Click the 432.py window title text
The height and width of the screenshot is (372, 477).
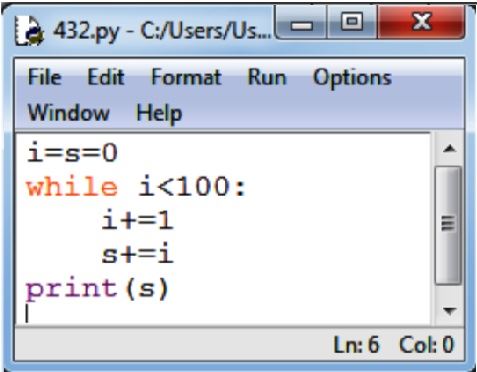pos(162,32)
